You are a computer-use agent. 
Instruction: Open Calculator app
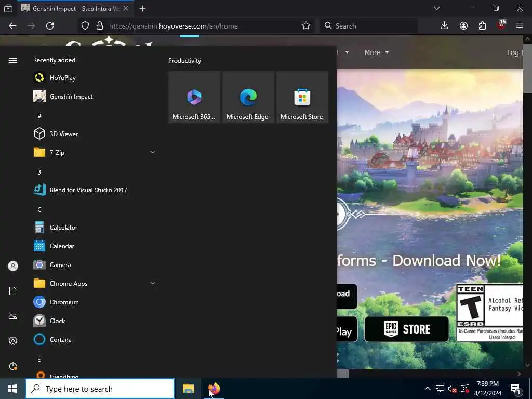pyautogui.click(x=95, y=228)
